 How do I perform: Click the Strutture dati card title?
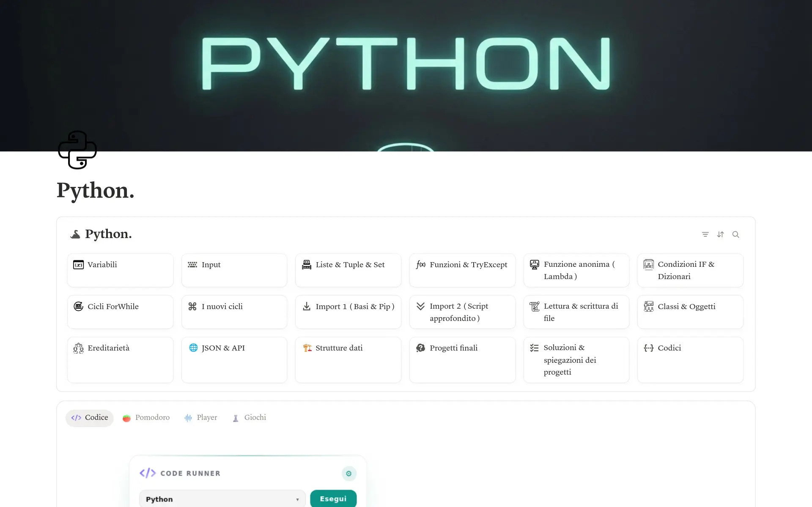click(339, 348)
